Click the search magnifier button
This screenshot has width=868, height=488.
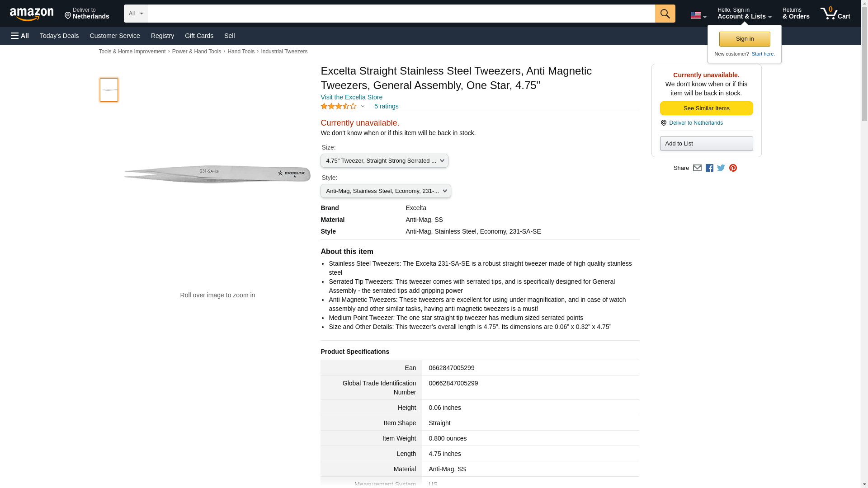click(665, 14)
